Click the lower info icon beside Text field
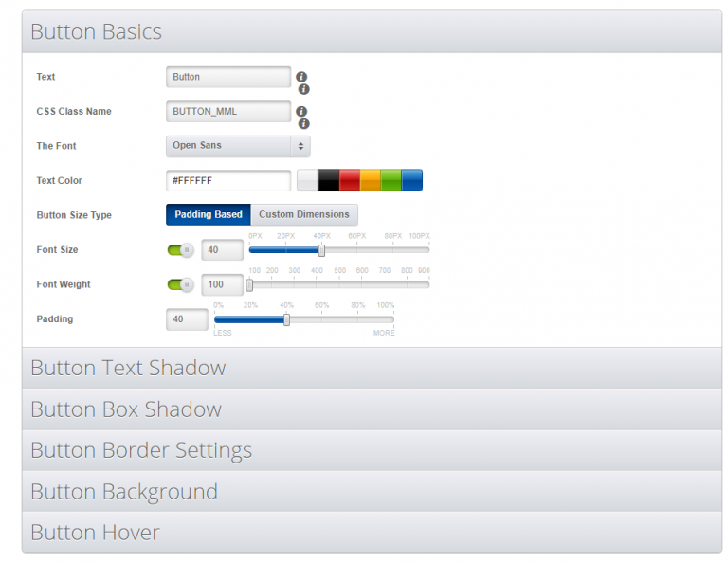 (x=304, y=89)
